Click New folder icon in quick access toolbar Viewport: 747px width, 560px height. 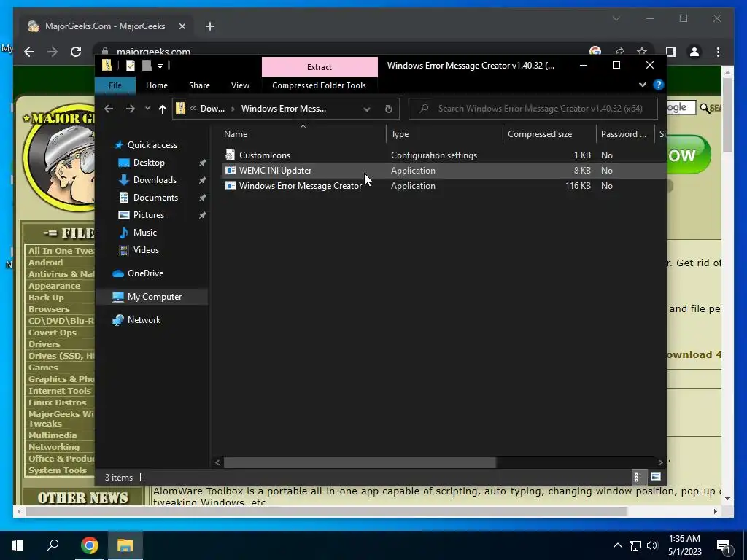[147, 66]
